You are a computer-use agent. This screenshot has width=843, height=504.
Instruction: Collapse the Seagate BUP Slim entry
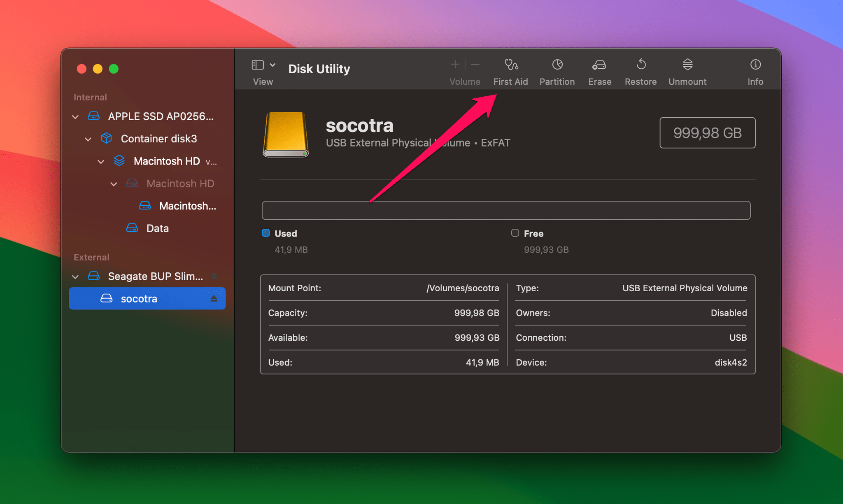[75, 276]
